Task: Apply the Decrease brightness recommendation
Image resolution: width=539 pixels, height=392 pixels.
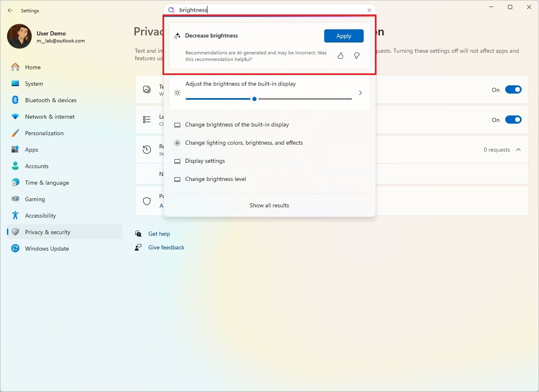Action: 344,36
